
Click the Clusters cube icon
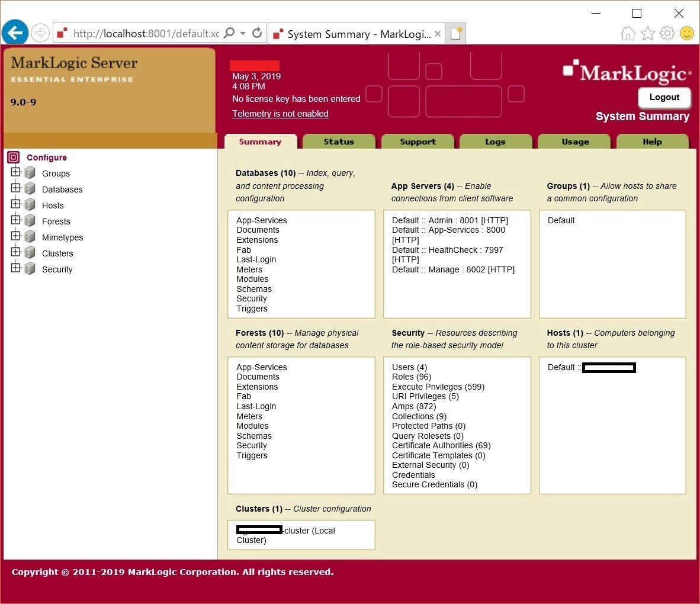[x=30, y=253]
